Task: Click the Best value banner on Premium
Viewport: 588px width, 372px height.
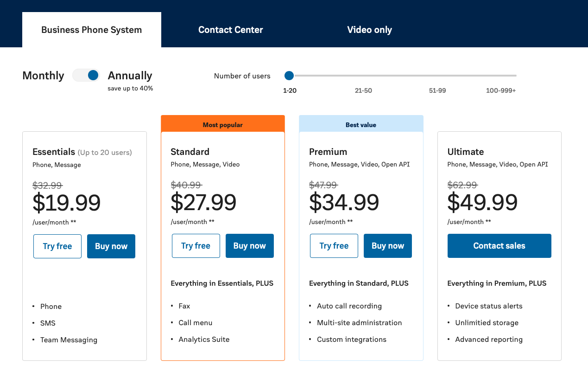Action: [x=361, y=124]
